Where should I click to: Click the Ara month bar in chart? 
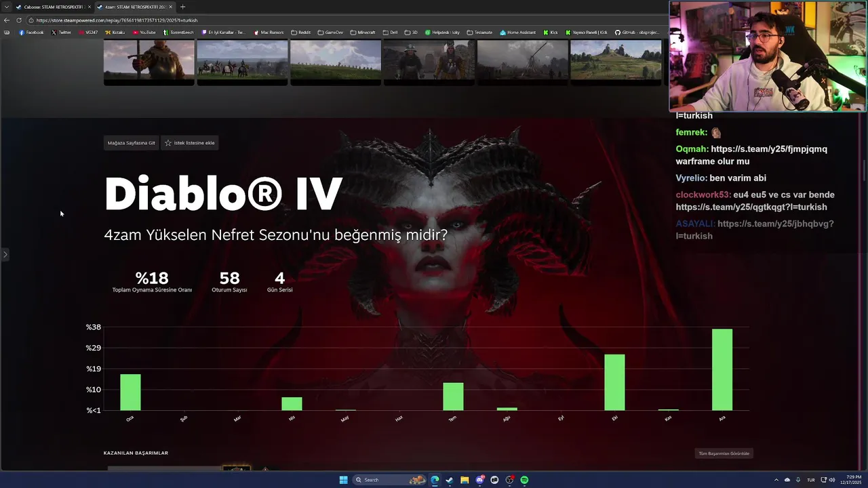[722, 369]
